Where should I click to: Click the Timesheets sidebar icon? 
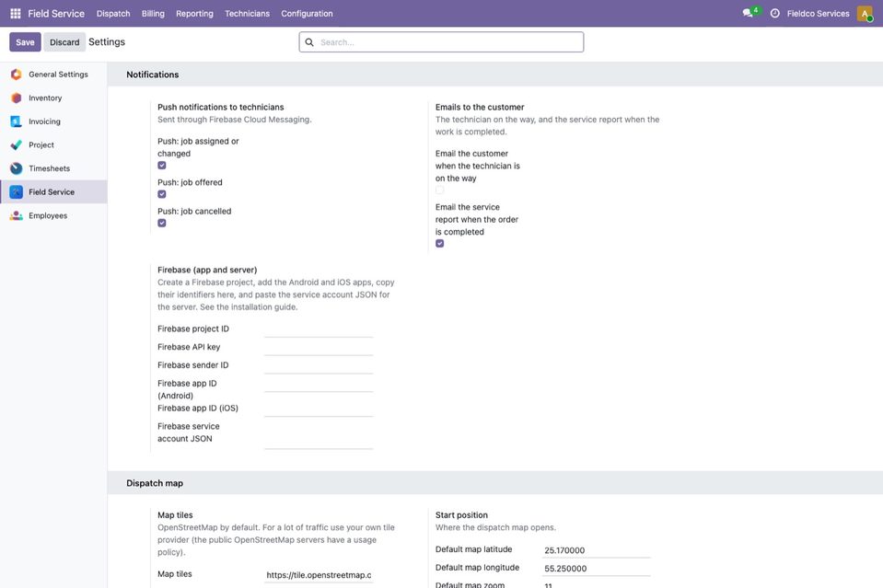click(x=17, y=168)
